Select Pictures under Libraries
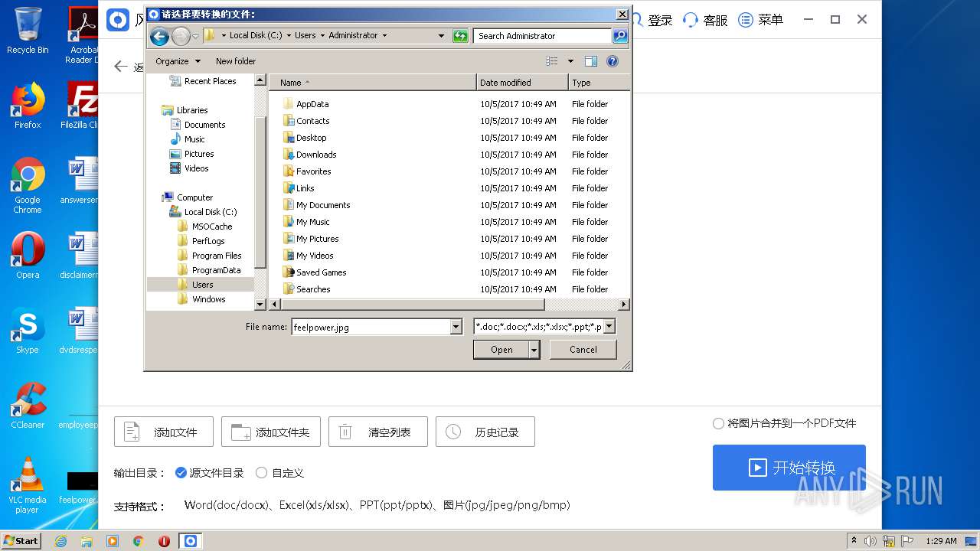Screen dimensions: 980x551 point(199,154)
